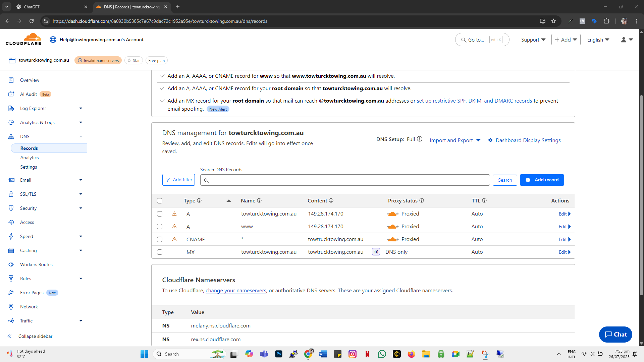644x362 pixels.
Task: Click the Search DNS Records field
Action: tap(345, 180)
